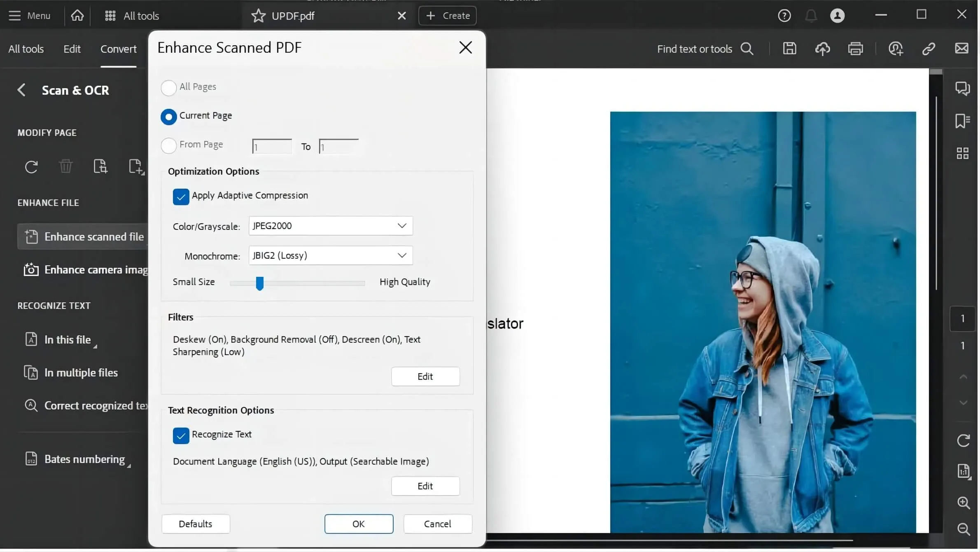Screen dimensions: 980x552
Task: Click the Edit button under Text Recognition
Action: coord(425,485)
